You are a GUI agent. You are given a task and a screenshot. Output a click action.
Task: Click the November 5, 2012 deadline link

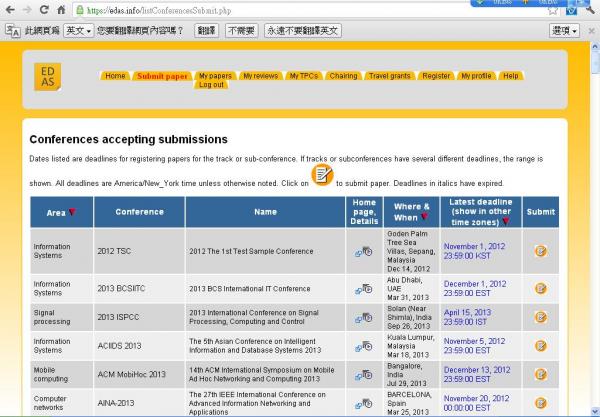coord(474,345)
